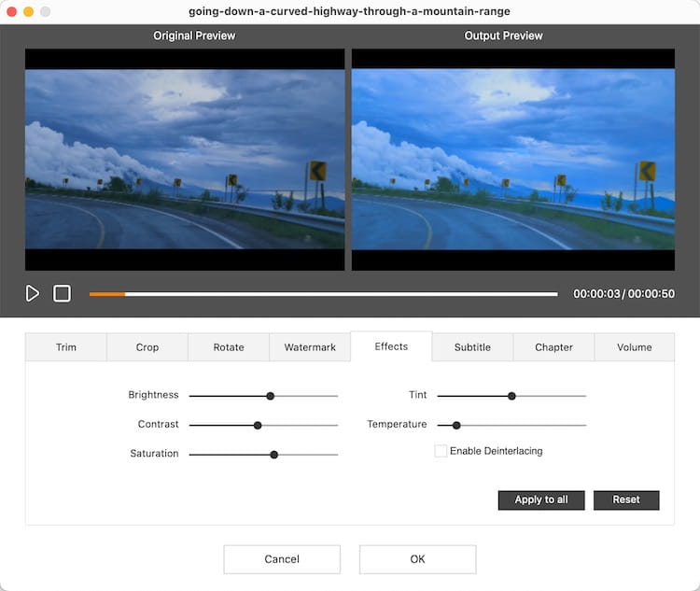Image resolution: width=700 pixels, height=591 pixels.
Task: Switch to the Watermark tab
Action: pyautogui.click(x=310, y=347)
